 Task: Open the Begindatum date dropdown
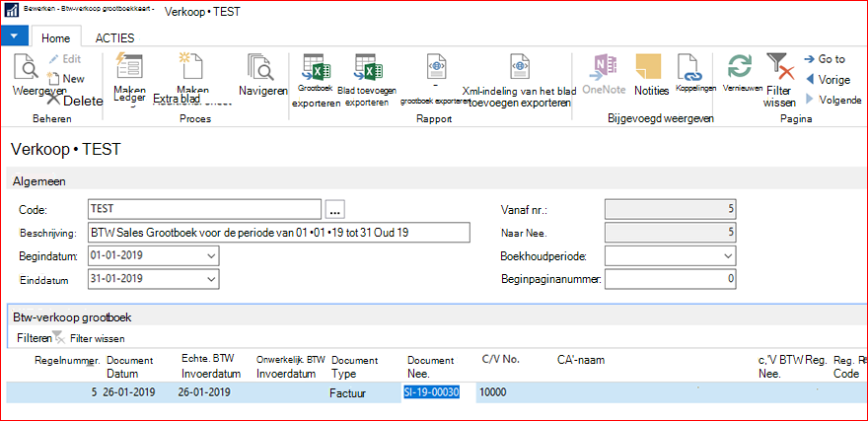pos(211,256)
